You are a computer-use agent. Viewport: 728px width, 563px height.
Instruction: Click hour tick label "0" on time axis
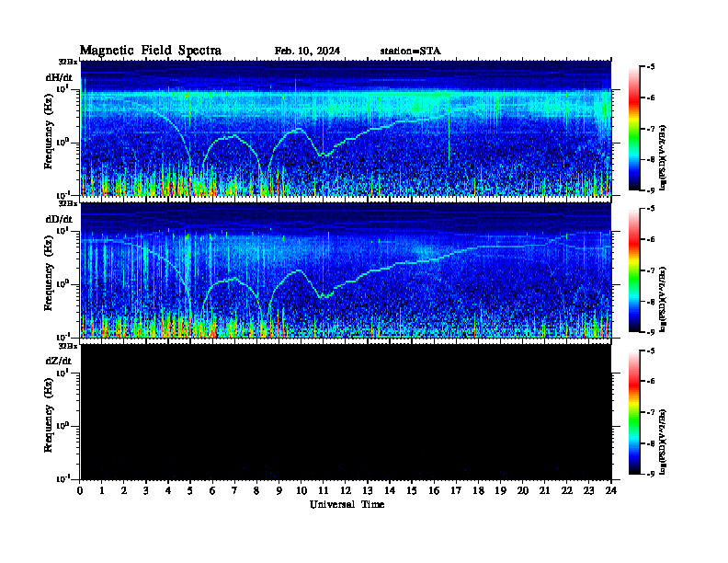80,491
